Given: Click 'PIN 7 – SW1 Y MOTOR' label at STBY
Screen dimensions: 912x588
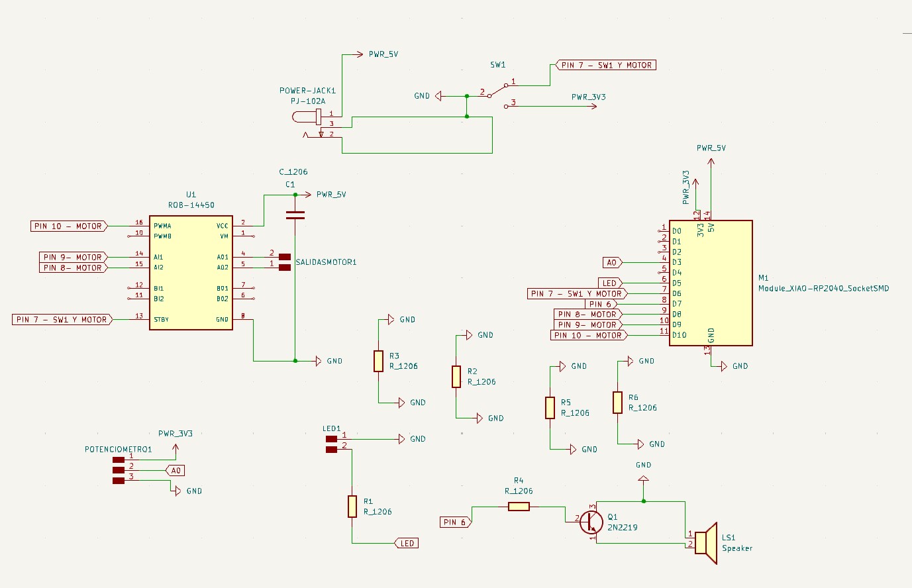Looking at the screenshot, I should [62, 319].
